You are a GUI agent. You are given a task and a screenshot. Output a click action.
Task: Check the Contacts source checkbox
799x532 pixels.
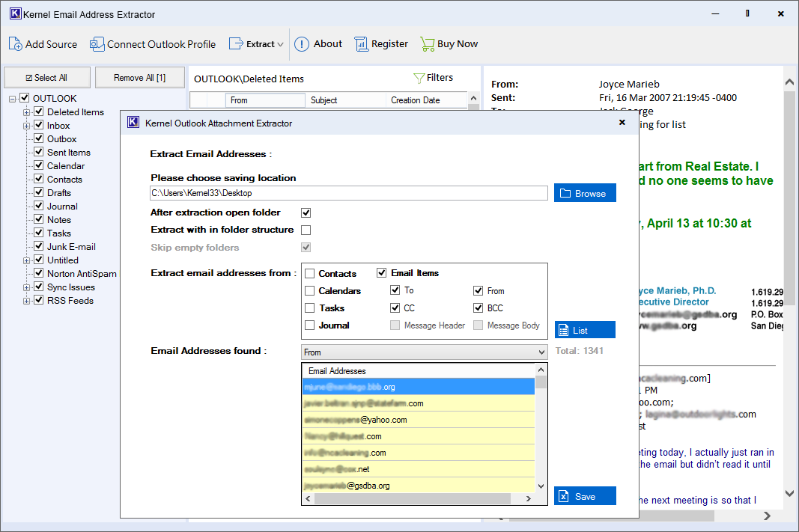coord(309,273)
